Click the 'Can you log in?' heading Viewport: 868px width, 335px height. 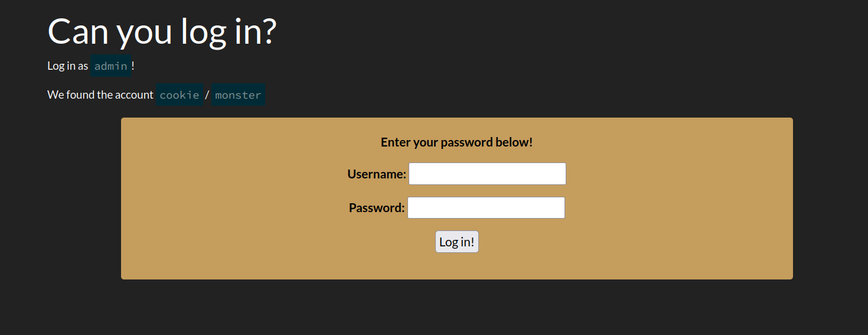[162, 32]
